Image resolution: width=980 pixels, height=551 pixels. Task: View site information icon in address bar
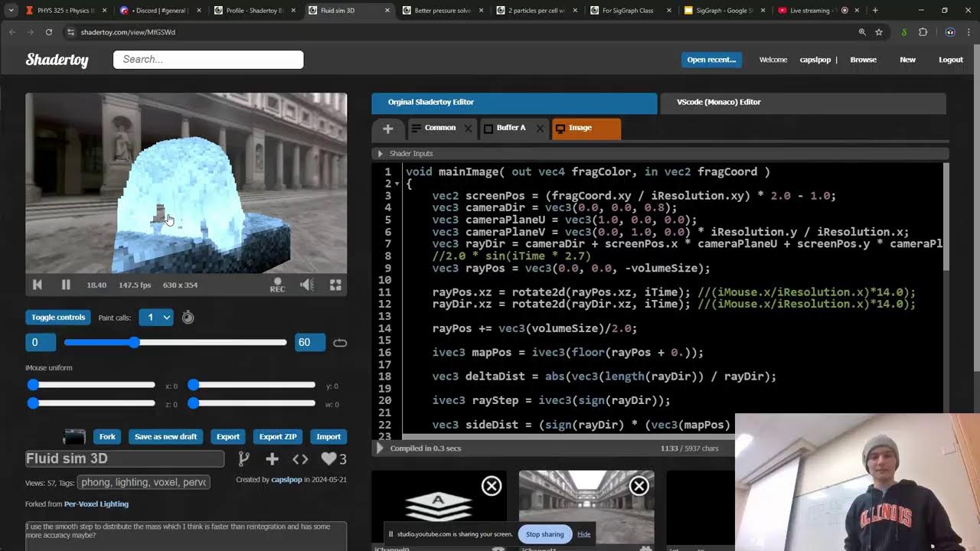pyautogui.click(x=71, y=32)
